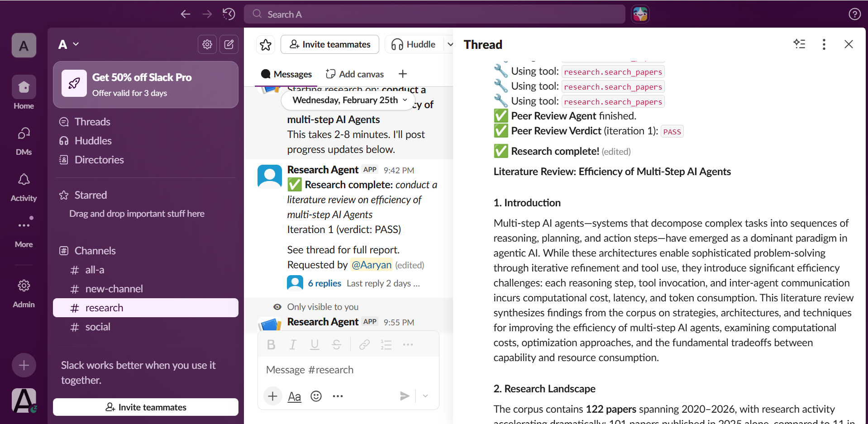868x424 pixels.
Task: Open the Add canvas tab
Action: pyautogui.click(x=355, y=74)
